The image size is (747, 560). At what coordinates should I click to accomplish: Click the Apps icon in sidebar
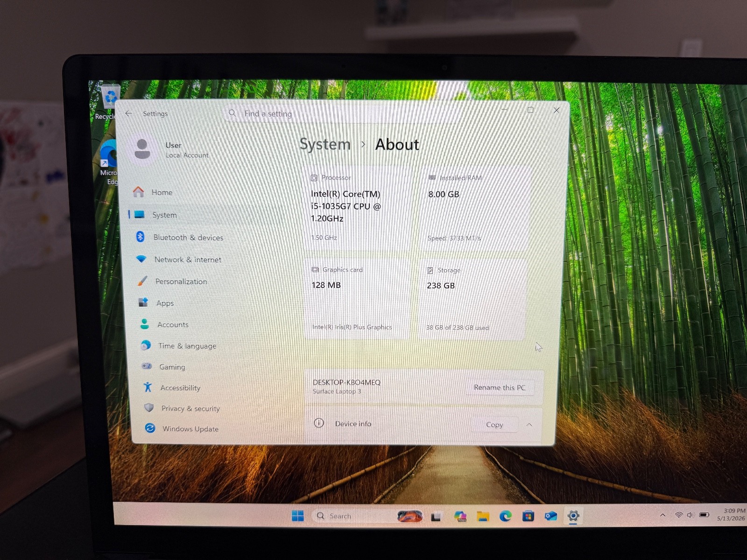coord(143,302)
